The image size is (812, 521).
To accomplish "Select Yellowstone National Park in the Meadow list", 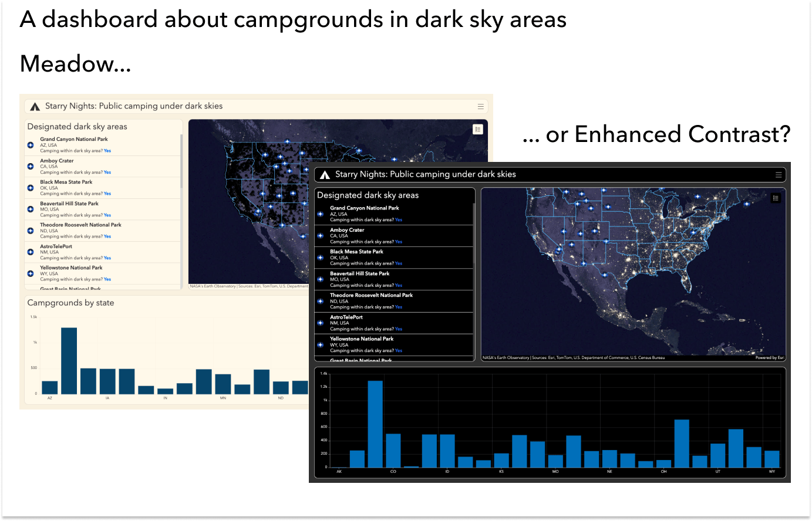I will pyautogui.click(x=103, y=273).
